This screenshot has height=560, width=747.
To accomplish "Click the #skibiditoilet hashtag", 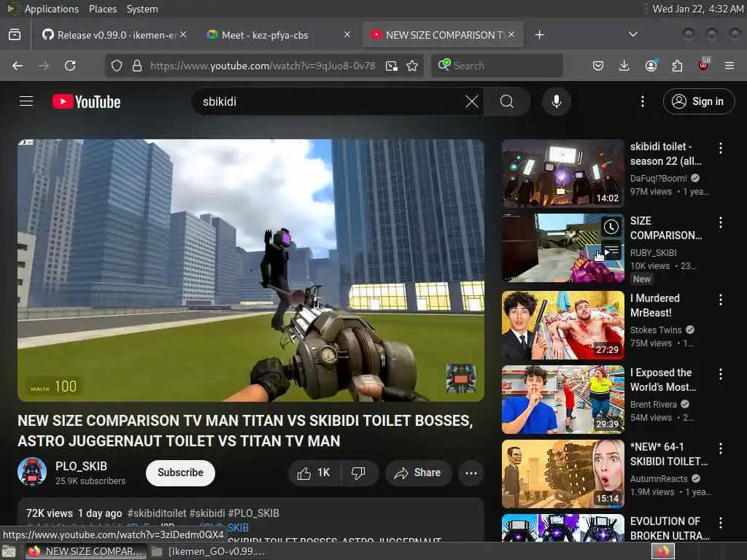I will (157, 513).
